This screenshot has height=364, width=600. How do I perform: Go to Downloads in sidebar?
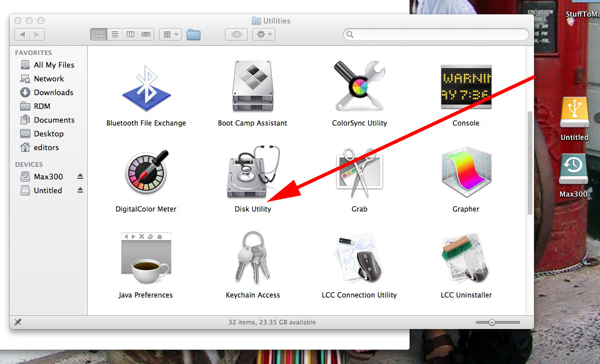[x=48, y=92]
